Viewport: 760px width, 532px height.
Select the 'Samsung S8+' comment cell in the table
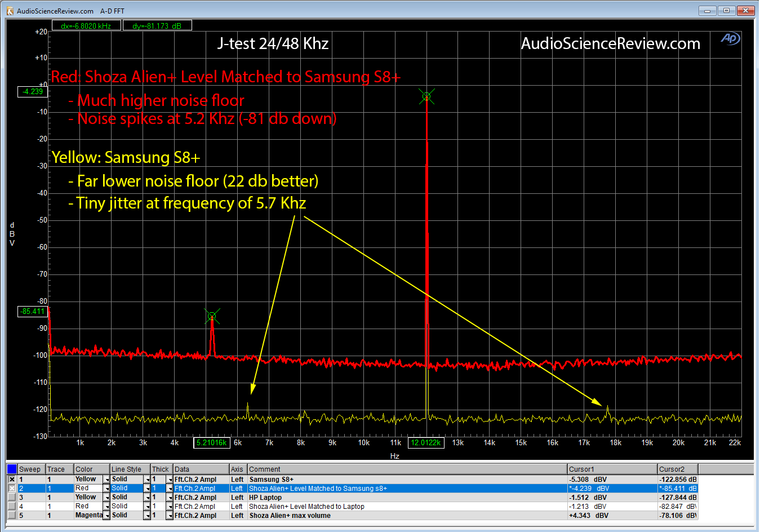click(x=407, y=480)
